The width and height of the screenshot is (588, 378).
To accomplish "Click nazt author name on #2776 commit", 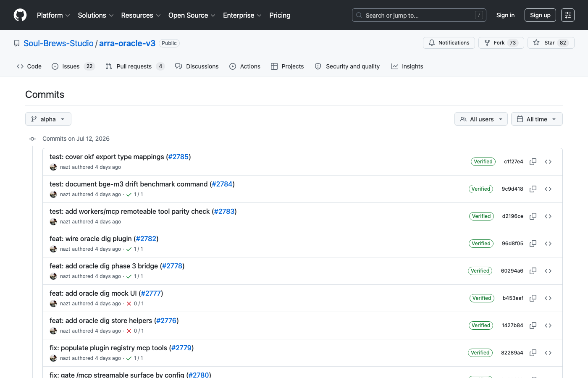I will point(65,331).
